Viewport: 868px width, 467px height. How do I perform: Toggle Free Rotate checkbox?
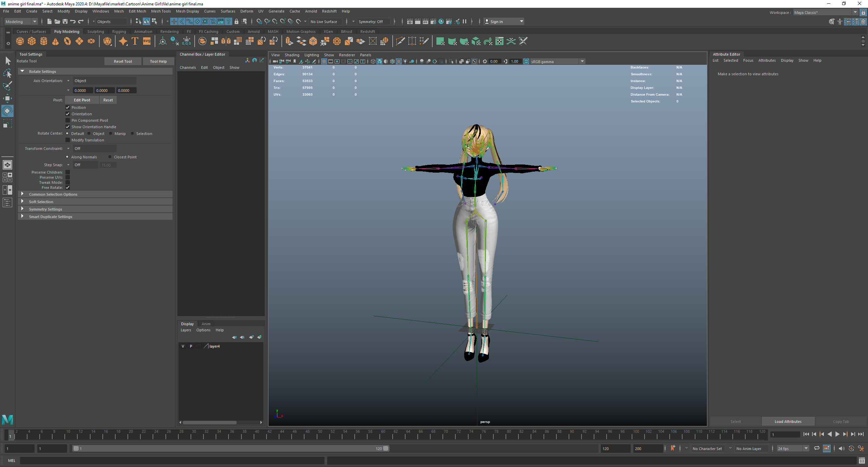point(67,188)
